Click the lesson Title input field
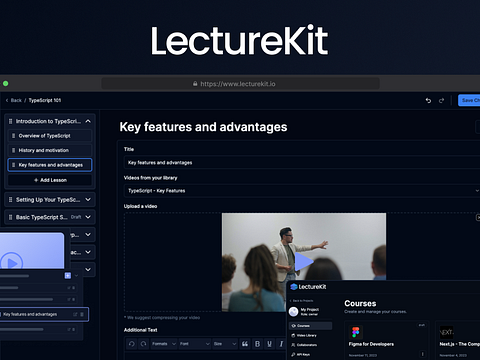480x360 pixels. 302,163
